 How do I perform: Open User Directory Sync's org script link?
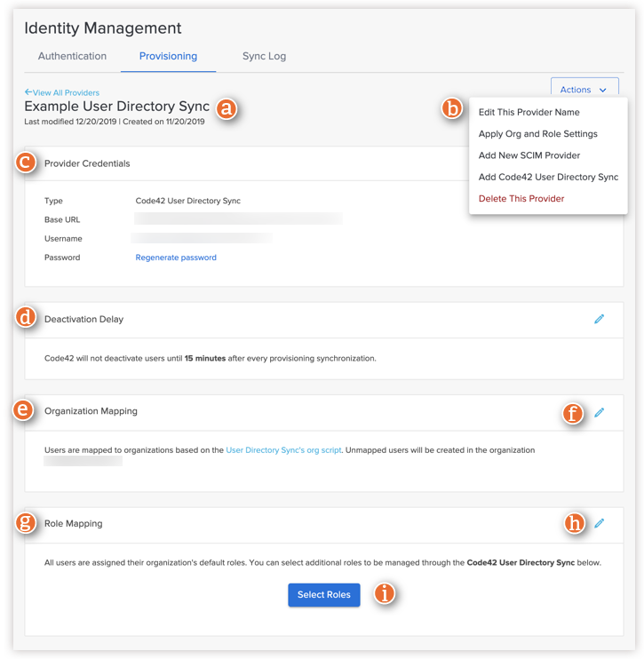click(283, 450)
